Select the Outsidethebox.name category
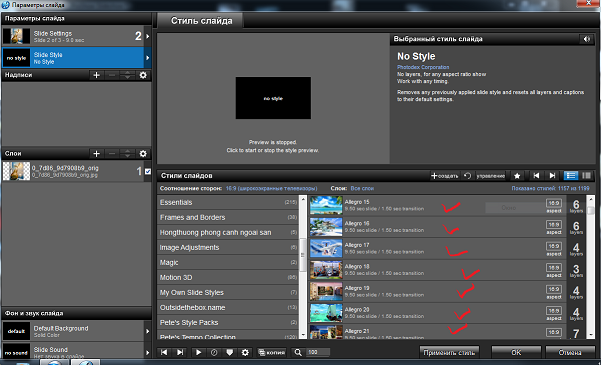 tap(228, 307)
